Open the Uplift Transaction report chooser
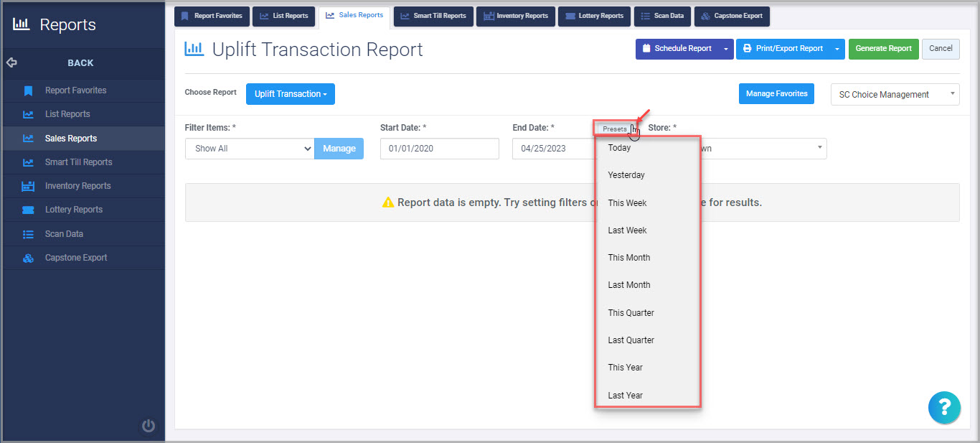This screenshot has height=443, width=980. [x=290, y=93]
